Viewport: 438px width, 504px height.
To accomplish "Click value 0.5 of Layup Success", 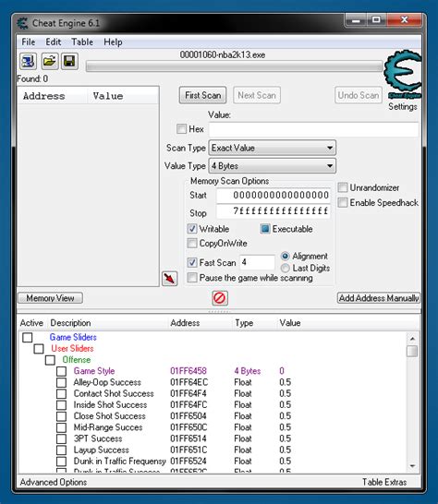I will coord(286,450).
